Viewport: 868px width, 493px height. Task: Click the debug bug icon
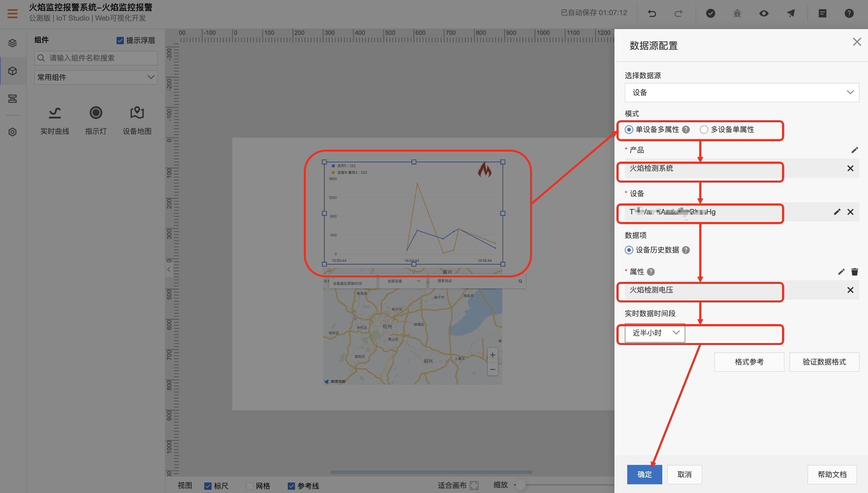coord(737,14)
